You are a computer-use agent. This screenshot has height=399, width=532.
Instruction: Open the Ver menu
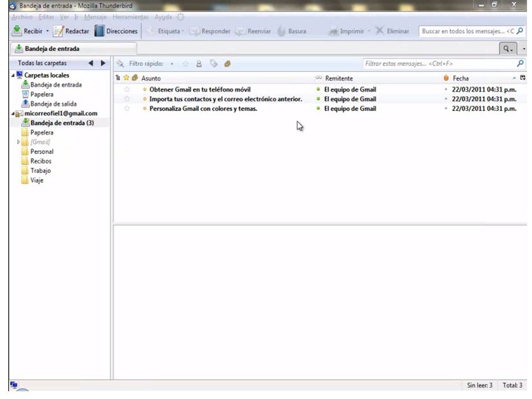point(64,17)
